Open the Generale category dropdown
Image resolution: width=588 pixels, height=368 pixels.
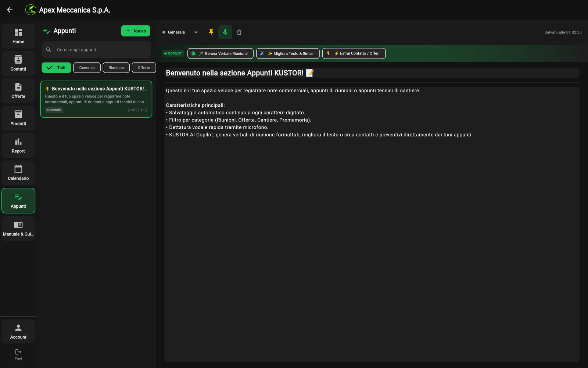point(180,32)
